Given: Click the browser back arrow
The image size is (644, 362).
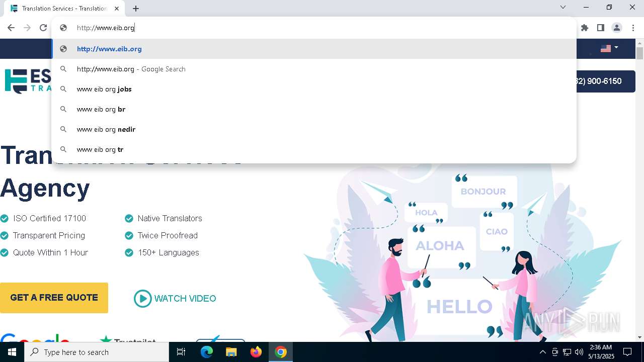Looking at the screenshot, I should click(11, 28).
